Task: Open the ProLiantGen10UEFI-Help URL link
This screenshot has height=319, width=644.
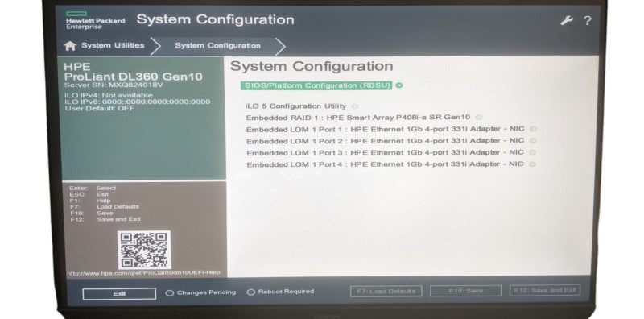Action: click(x=144, y=272)
